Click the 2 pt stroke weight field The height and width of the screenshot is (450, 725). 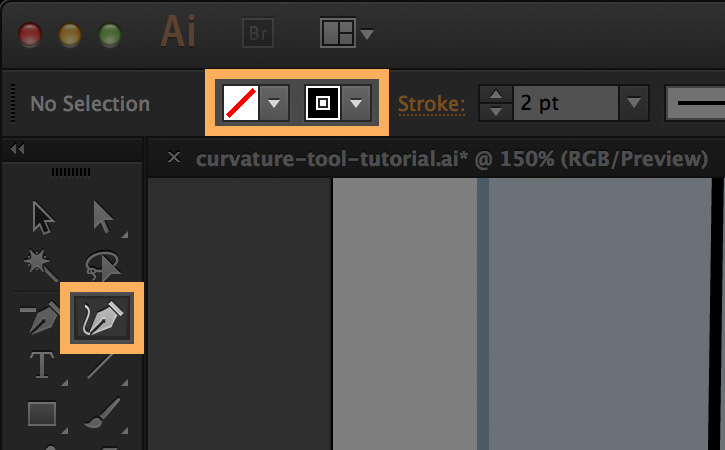565,103
